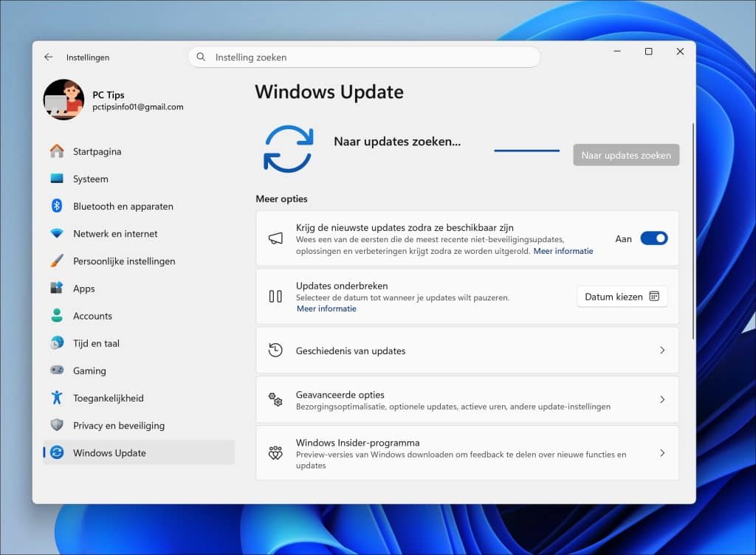Click the Aan label beside the toggle
The width and height of the screenshot is (756, 555).
[623, 239]
